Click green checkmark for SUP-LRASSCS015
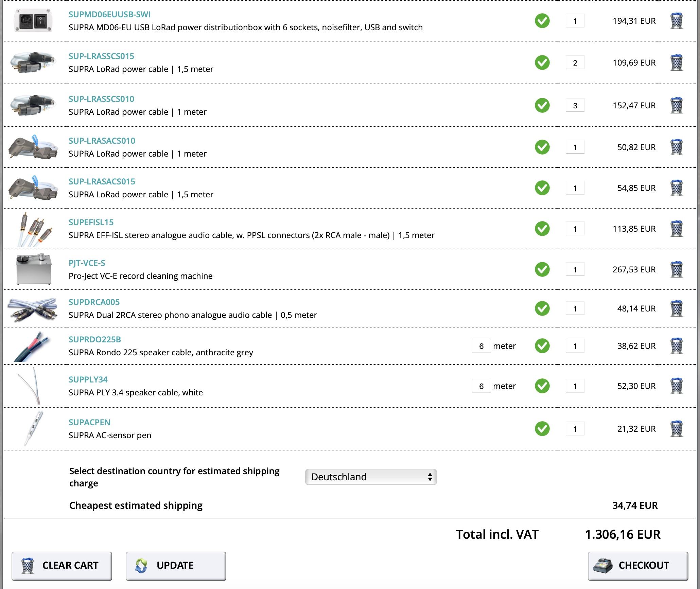The height and width of the screenshot is (589, 700). pyautogui.click(x=542, y=63)
